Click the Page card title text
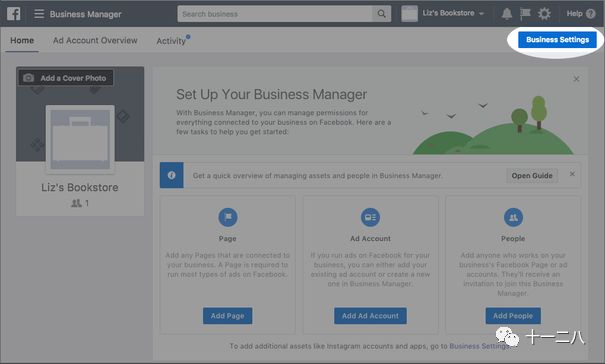 (x=227, y=239)
